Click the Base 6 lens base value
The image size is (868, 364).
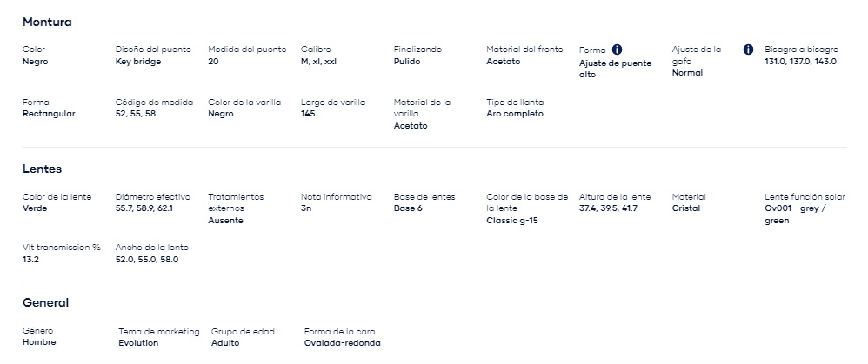pos(408,208)
